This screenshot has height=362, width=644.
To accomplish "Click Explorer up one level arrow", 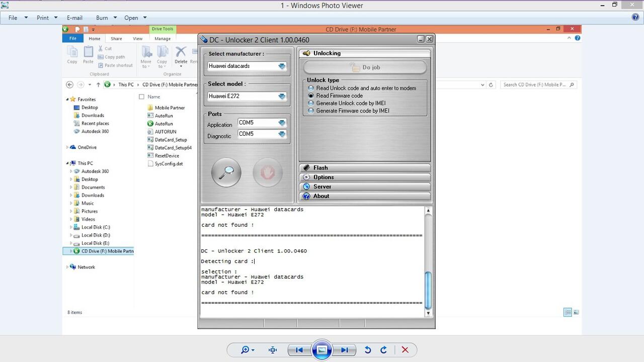I will pos(98,84).
